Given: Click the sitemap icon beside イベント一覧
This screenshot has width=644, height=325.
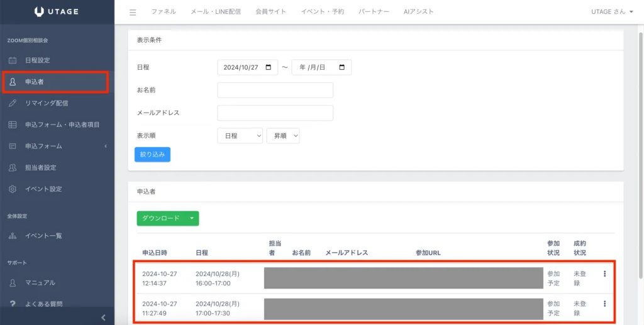Looking at the screenshot, I should tap(13, 236).
